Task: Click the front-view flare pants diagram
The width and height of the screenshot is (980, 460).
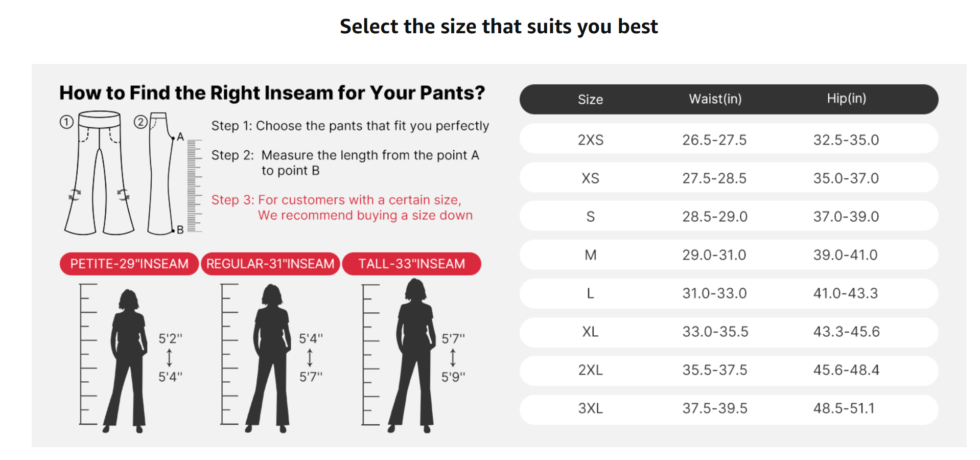Action: [99, 173]
